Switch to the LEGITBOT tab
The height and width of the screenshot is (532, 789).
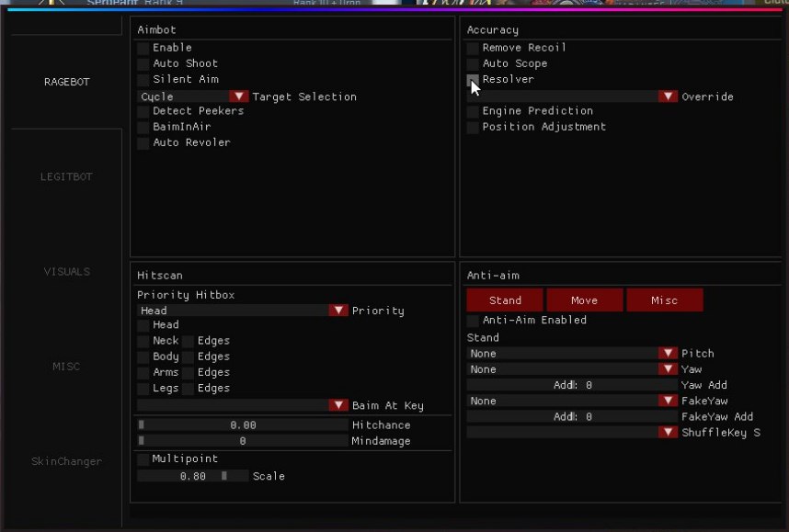click(66, 176)
